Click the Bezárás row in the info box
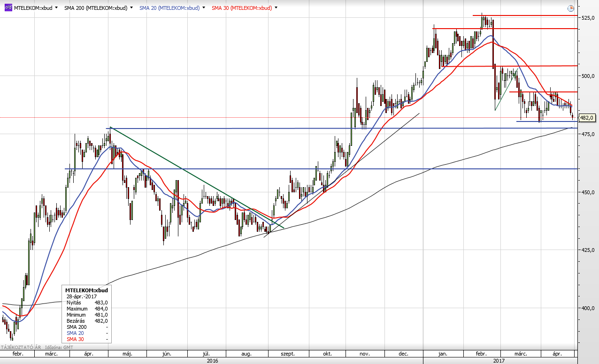The height and width of the screenshot is (364, 599). (x=87, y=321)
